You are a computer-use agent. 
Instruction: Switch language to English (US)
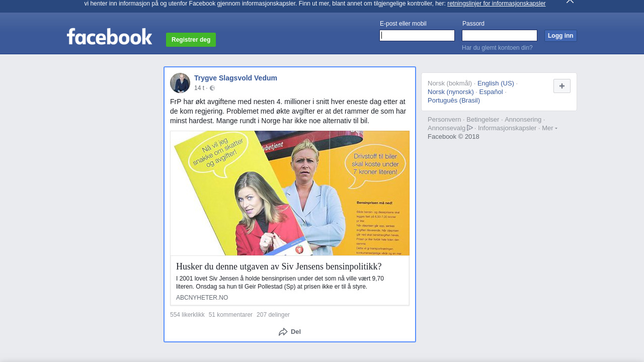[x=496, y=83]
